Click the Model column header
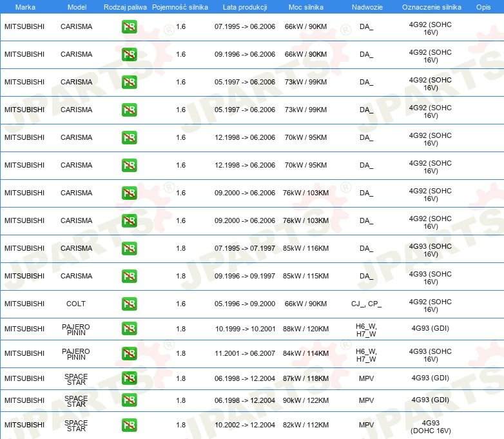Screen dimensions: 504x439 (x=76, y=7)
